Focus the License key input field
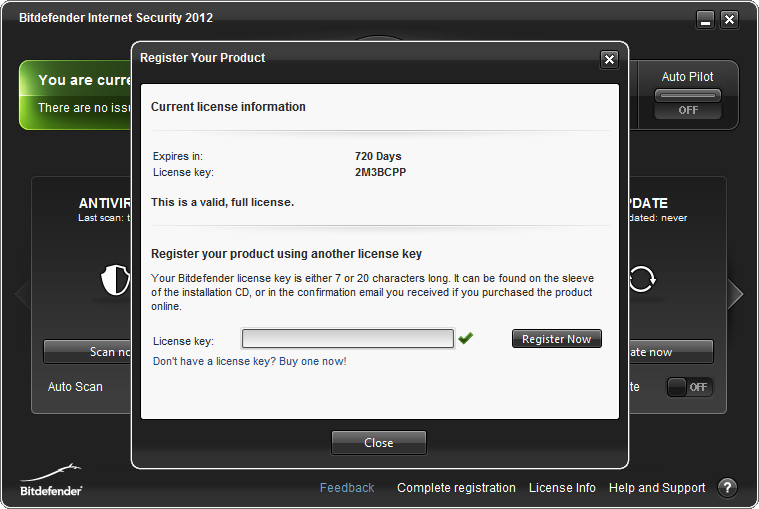Image resolution: width=759 pixels, height=509 pixels. (348, 339)
